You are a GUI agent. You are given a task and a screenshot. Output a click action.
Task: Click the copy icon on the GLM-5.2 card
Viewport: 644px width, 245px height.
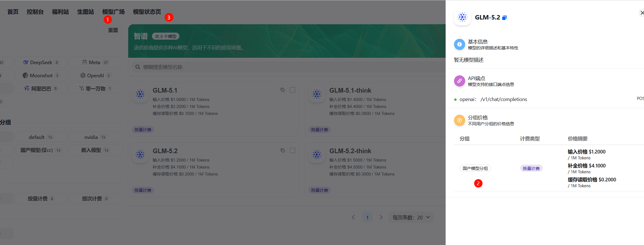click(x=282, y=150)
